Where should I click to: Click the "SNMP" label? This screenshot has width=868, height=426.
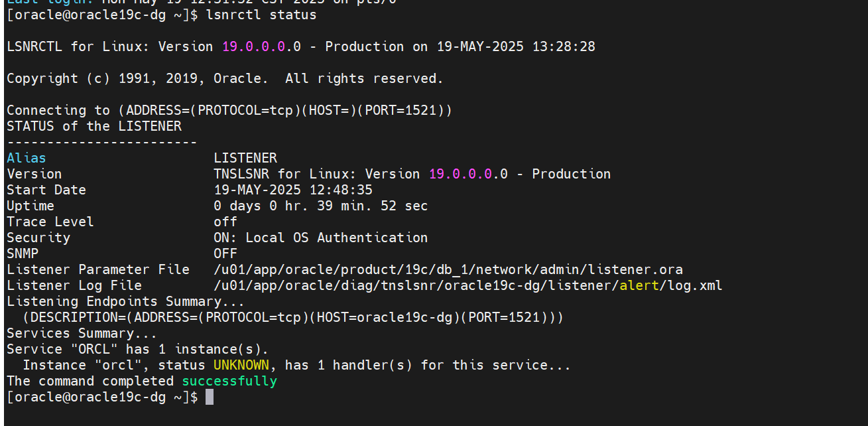pos(23,253)
